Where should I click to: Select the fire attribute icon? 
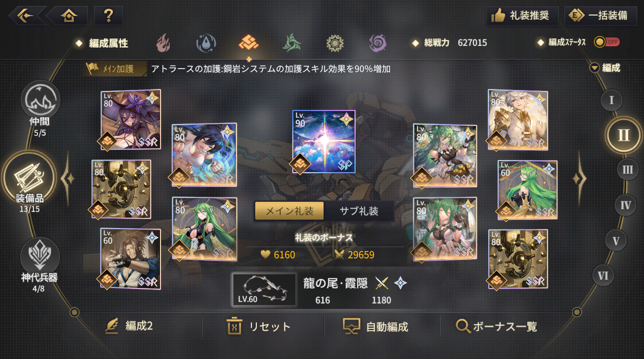[163, 43]
